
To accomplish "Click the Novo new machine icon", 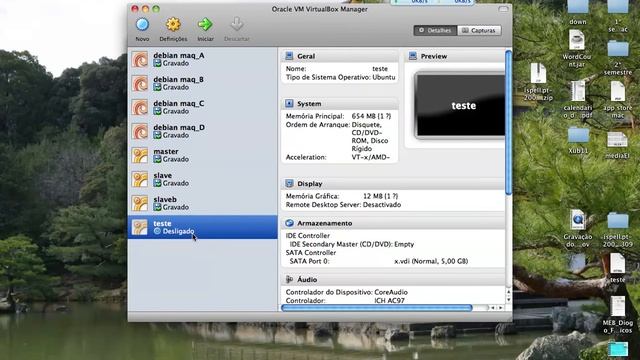I will (x=142, y=25).
